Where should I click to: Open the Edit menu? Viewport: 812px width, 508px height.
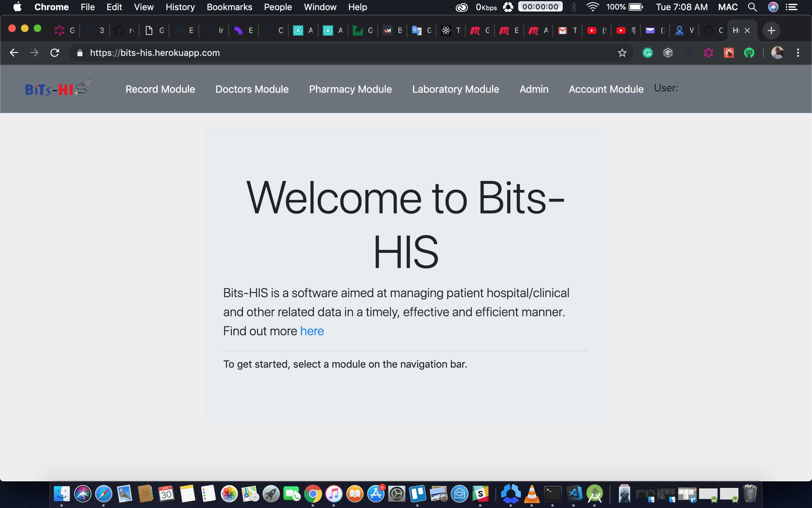tap(114, 7)
